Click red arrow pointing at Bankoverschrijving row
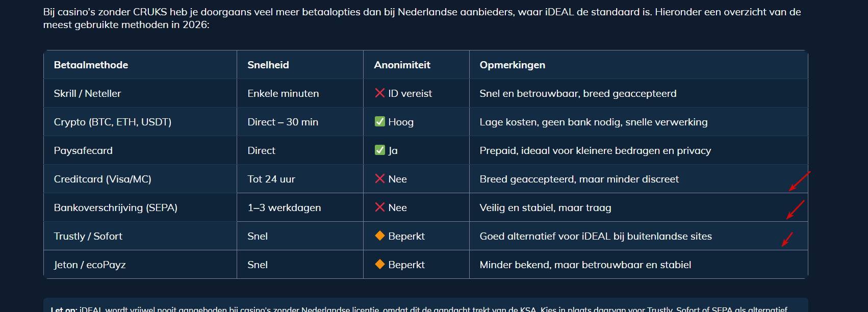Screen dimensions: 868x312 pyautogui.click(x=795, y=210)
